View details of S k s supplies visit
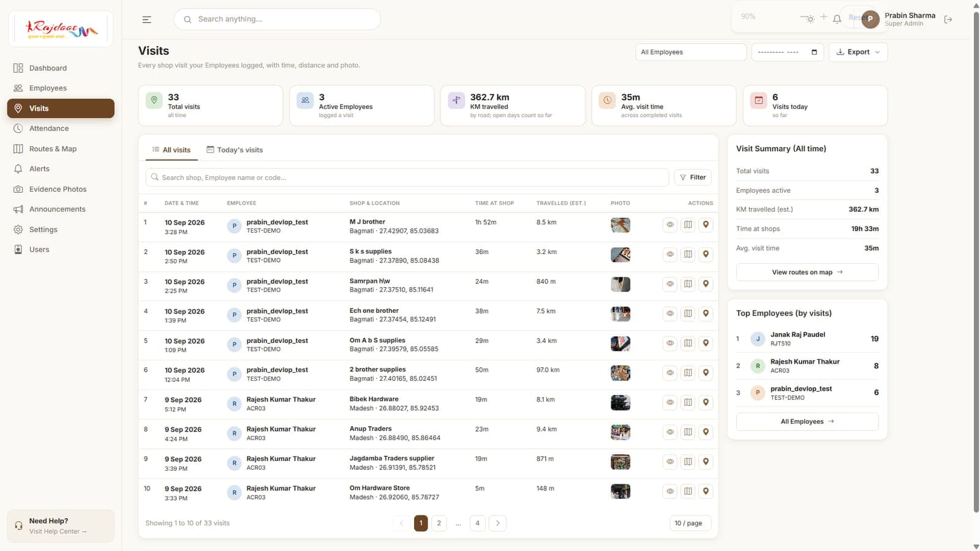The height and width of the screenshot is (551, 980). (x=670, y=254)
